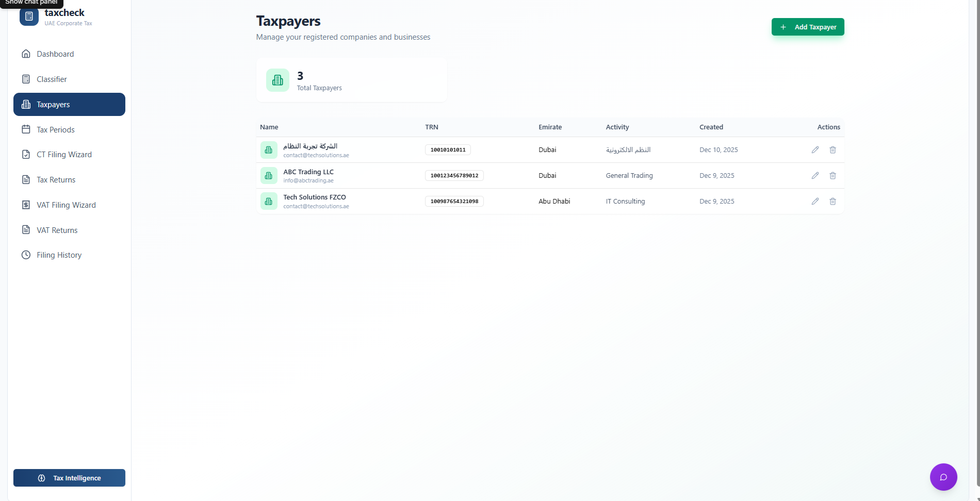
Task: Open the purple chat assistant bubble
Action: [943, 477]
